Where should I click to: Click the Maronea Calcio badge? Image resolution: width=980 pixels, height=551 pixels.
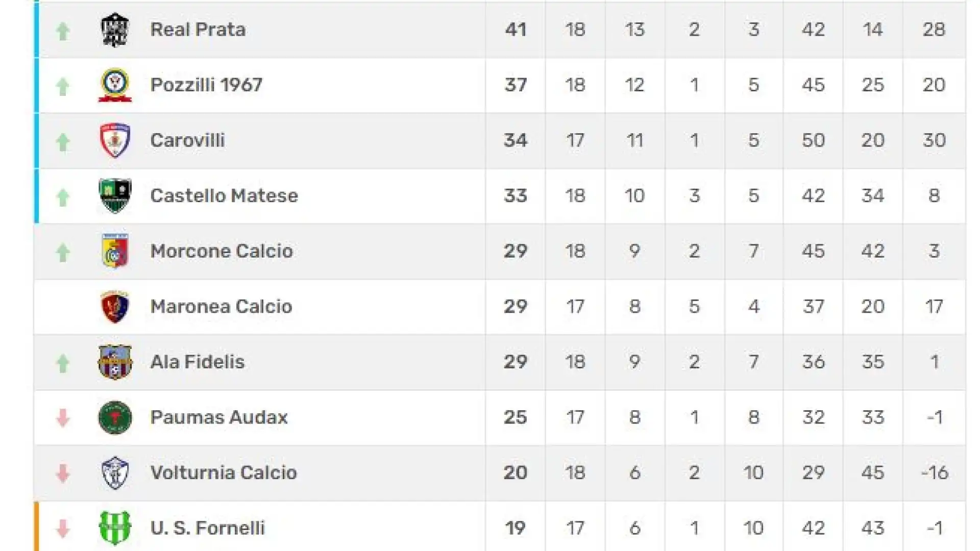coord(115,307)
